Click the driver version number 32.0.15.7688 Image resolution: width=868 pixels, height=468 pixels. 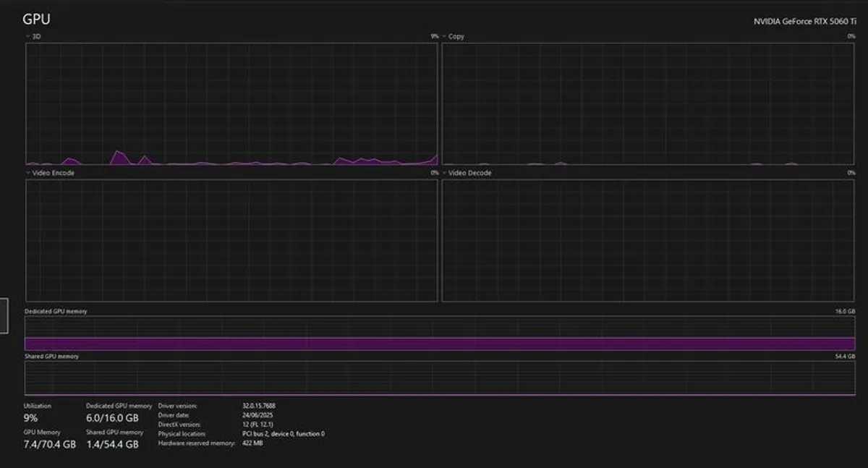tap(258, 406)
